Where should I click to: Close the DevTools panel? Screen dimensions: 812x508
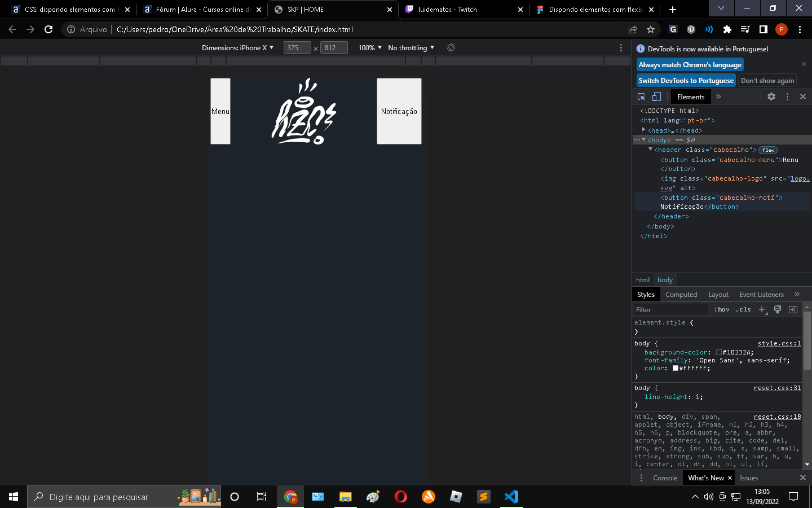pyautogui.click(x=803, y=97)
